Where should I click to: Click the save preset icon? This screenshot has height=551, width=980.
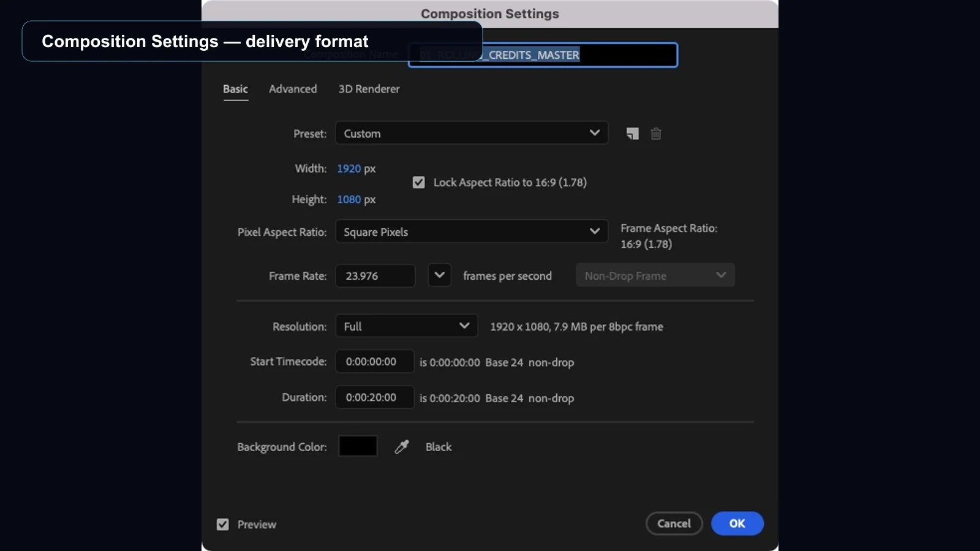[x=633, y=133]
